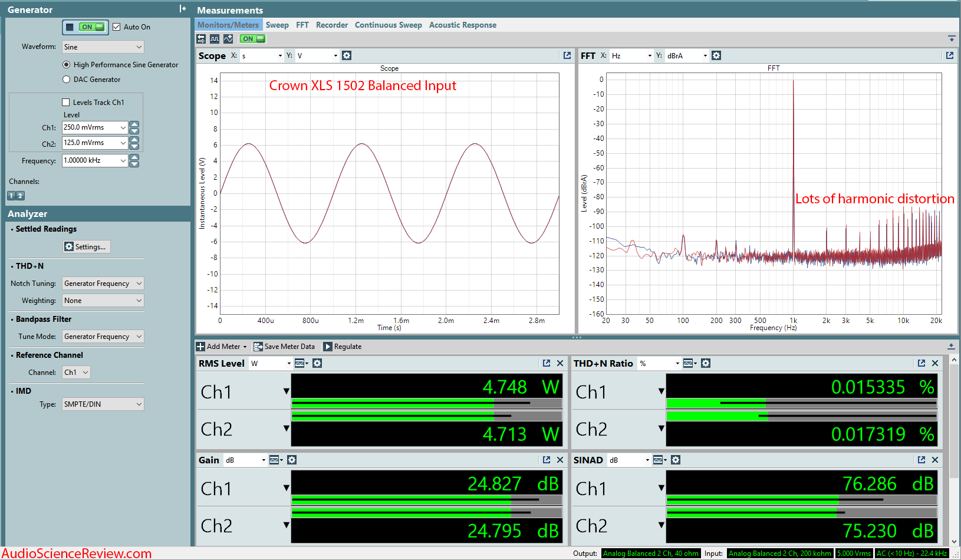Viewport: 961px width, 560px height.
Task: Open FFT settings gear icon
Action: 716,55
